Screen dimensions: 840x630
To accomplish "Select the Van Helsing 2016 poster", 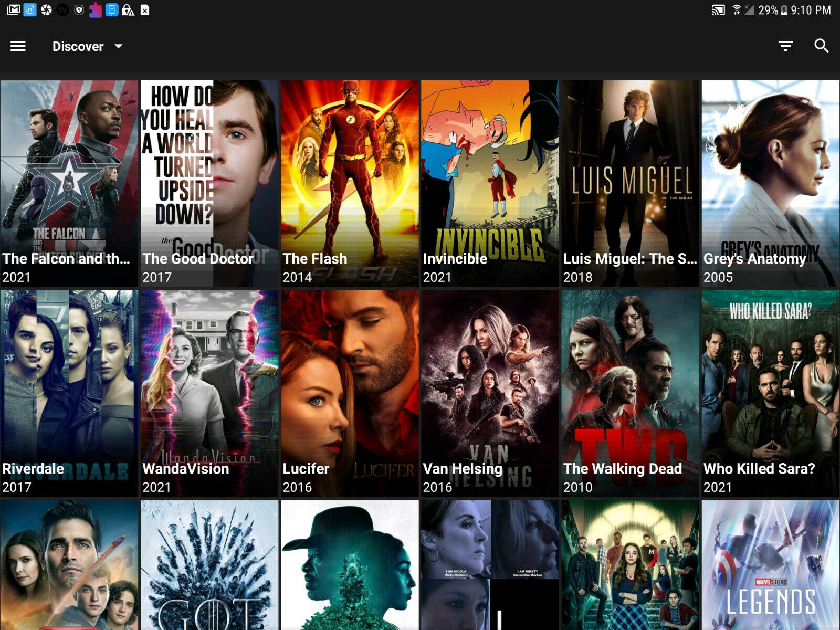I will (x=490, y=393).
